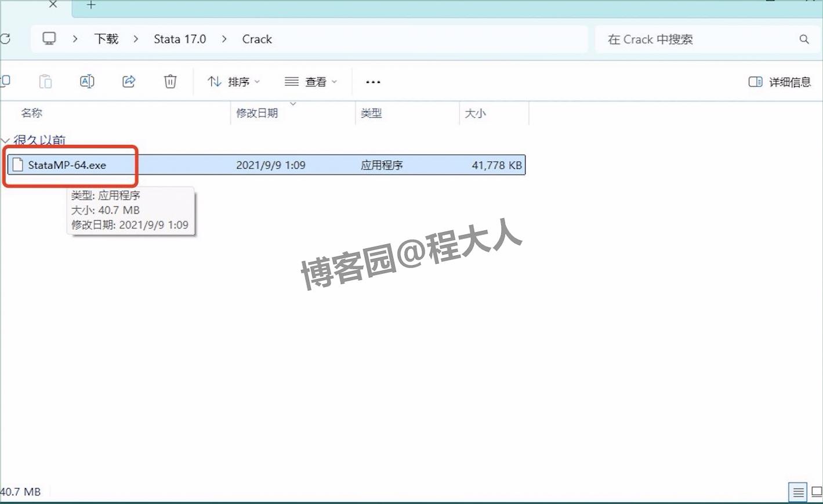This screenshot has height=504, width=823.
Task: Enable details list view at bottom right
Action: pos(797,491)
